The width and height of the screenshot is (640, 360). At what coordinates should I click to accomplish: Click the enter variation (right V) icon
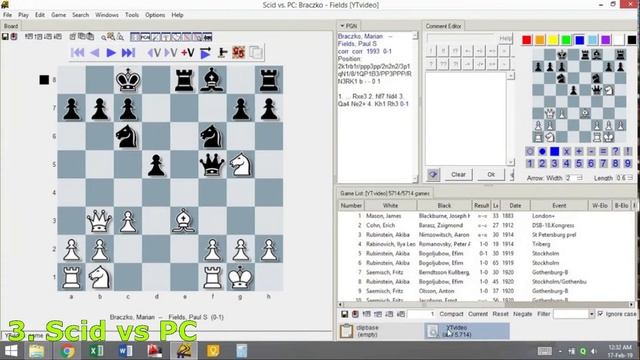click(171, 52)
